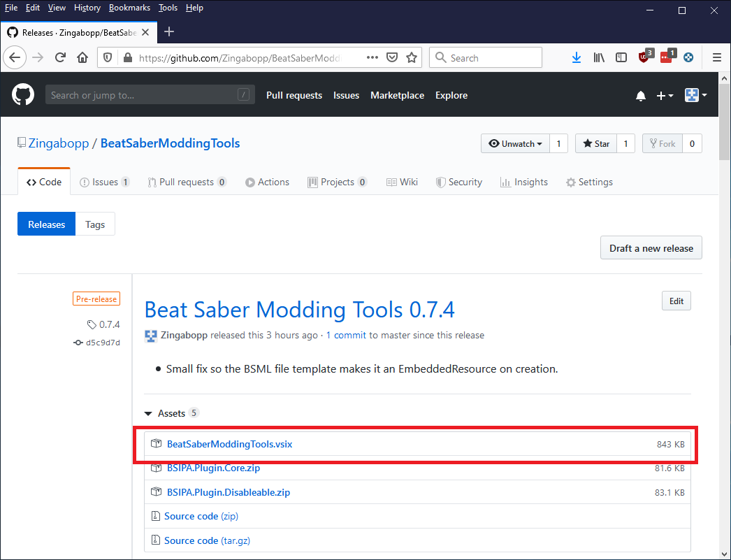Viewport: 731px width, 560px height.
Task: Bookmark this page with the star
Action: pyautogui.click(x=411, y=58)
